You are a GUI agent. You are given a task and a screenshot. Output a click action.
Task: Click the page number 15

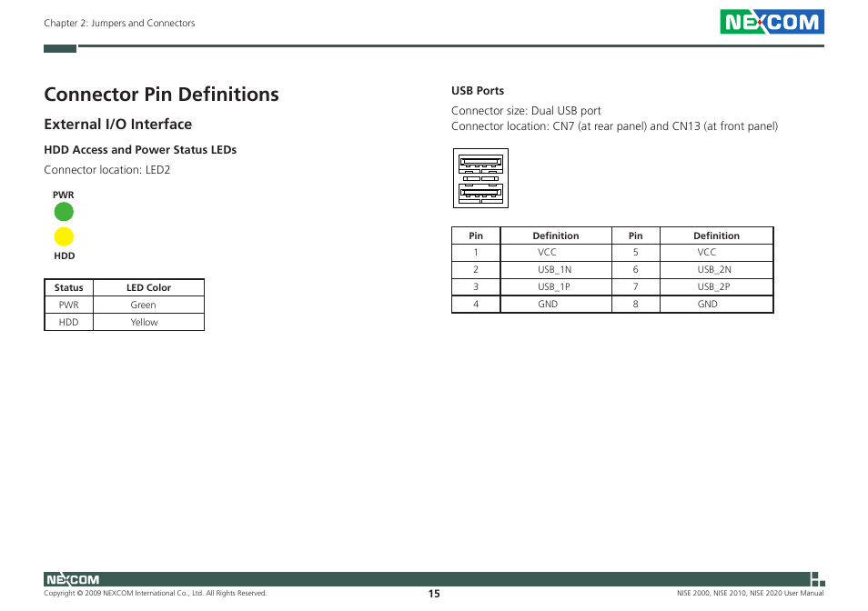(x=434, y=593)
